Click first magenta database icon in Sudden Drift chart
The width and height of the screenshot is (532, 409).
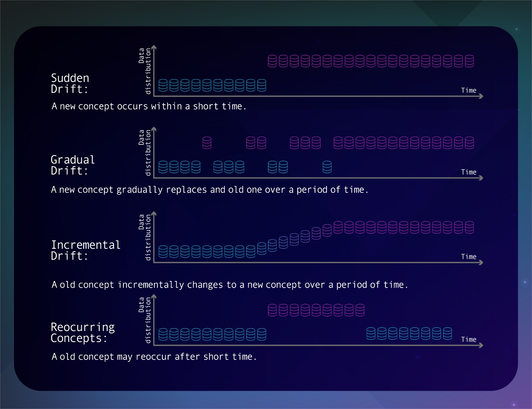coord(272,61)
